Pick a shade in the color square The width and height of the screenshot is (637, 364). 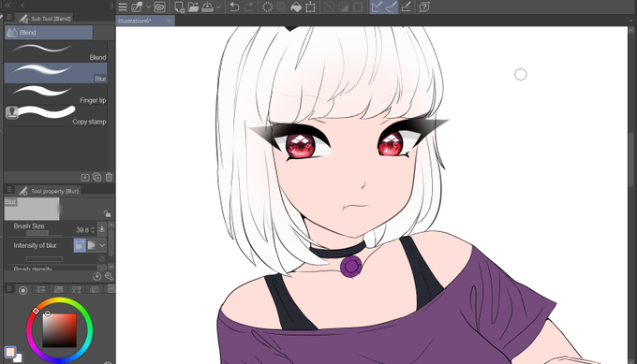click(x=59, y=330)
